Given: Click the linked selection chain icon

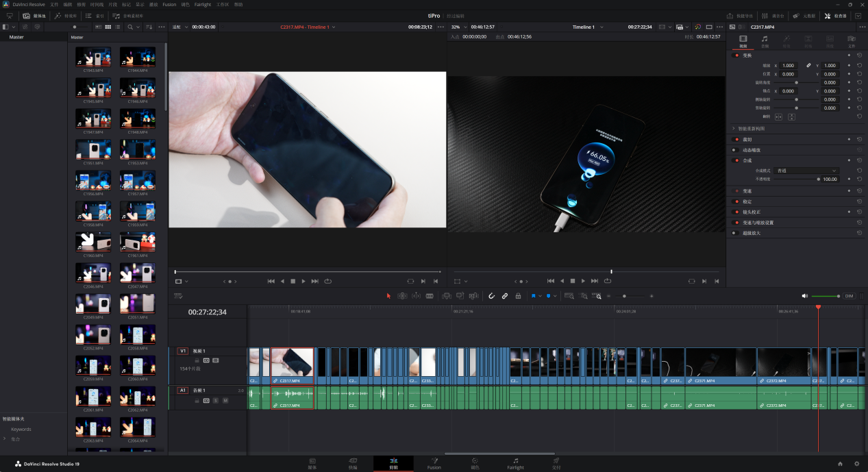Looking at the screenshot, I should [505, 296].
